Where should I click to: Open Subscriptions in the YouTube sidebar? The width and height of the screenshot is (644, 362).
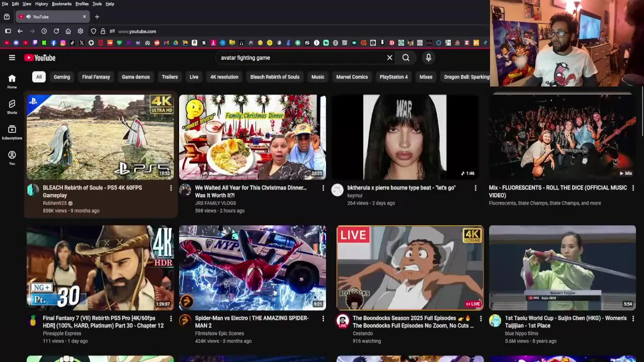(12, 132)
